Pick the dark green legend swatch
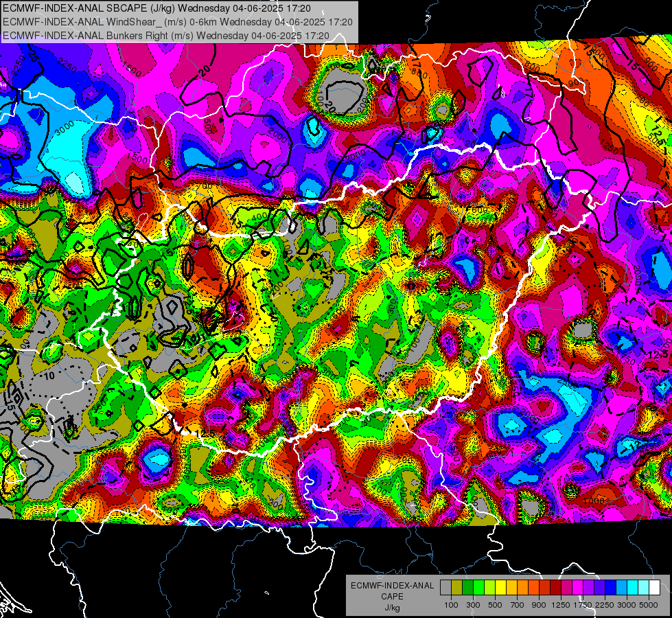672x618 pixels. click(x=467, y=588)
